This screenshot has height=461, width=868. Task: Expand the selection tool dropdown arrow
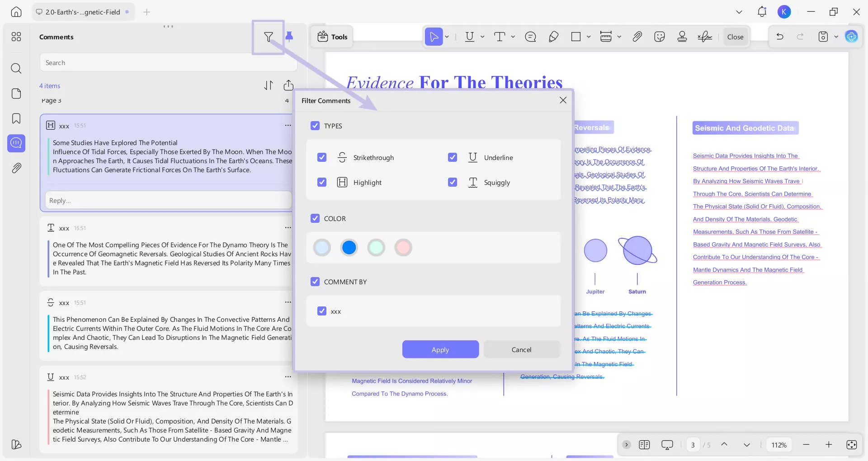(447, 37)
